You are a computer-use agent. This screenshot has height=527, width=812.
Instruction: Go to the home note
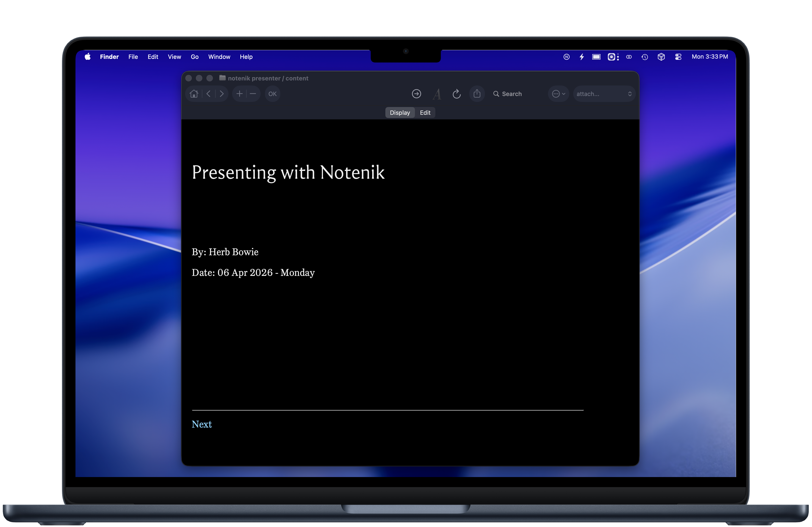(x=194, y=94)
